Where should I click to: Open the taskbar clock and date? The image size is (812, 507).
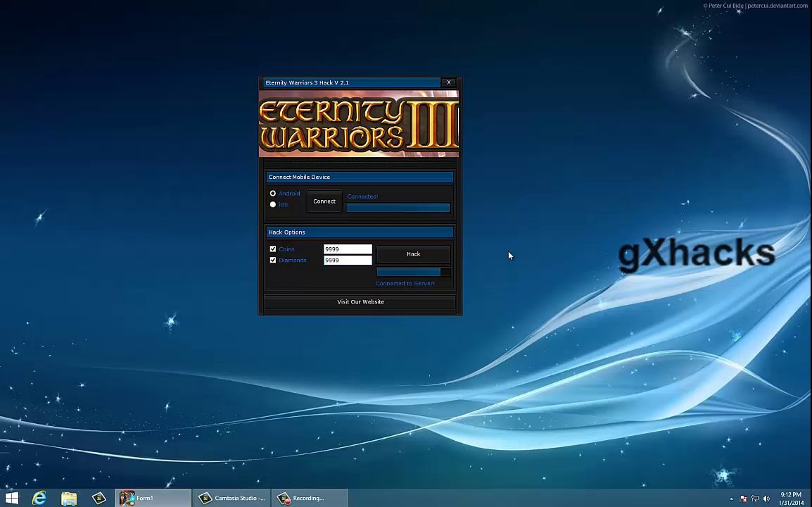[x=792, y=499]
